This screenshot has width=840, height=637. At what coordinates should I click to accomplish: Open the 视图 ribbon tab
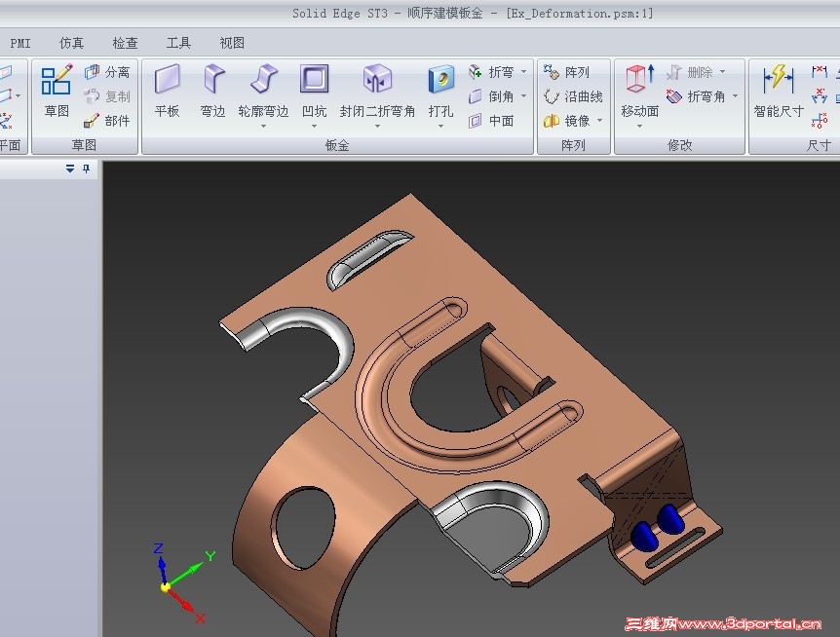232,43
